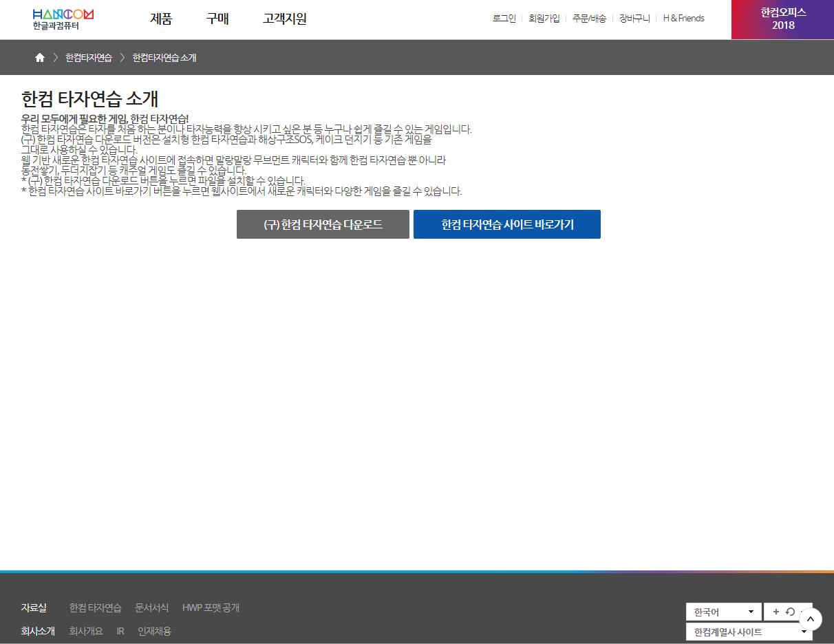Open footer 문서서식 link
The height and width of the screenshot is (644, 834).
pos(152,608)
